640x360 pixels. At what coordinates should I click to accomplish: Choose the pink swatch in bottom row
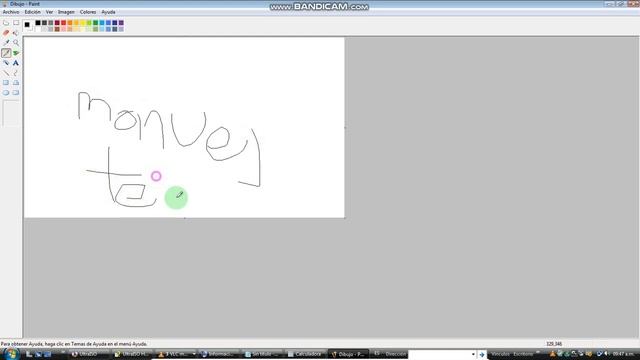[x=64, y=29]
